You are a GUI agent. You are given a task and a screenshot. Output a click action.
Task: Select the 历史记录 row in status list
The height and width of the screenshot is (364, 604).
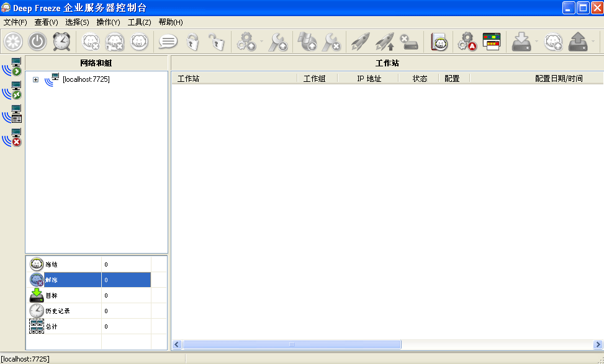(x=58, y=311)
